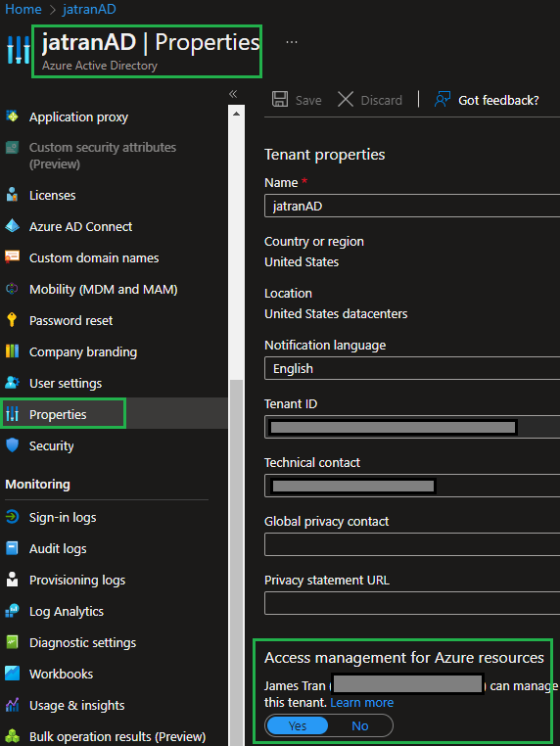
Task: Open Security menu item
Action: click(x=51, y=446)
